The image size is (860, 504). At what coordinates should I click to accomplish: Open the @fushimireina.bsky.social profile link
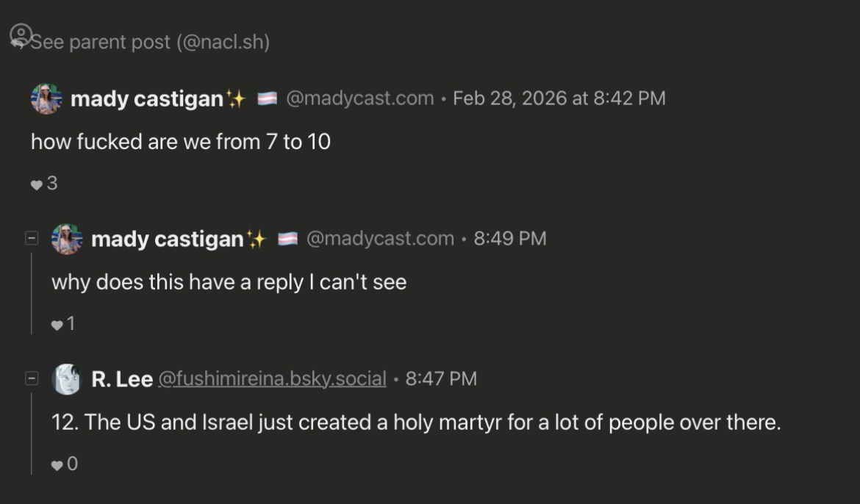[x=272, y=379]
